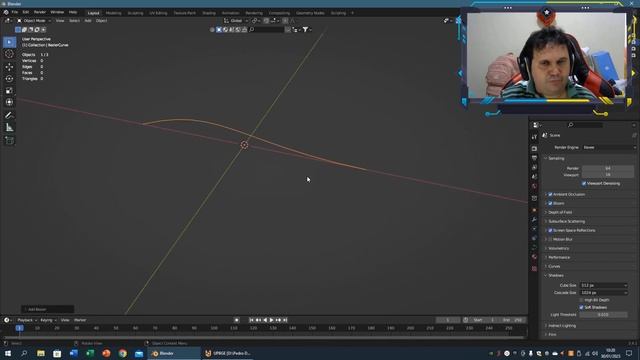The width and height of the screenshot is (640, 360).
Task: Open the Cube Size dropdown
Action: (x=604, y=285)
